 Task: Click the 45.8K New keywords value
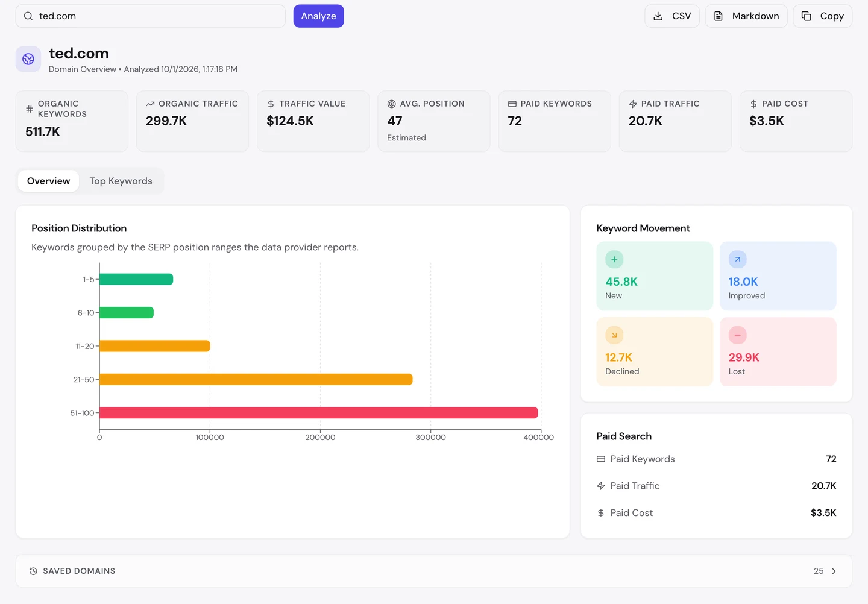[x=621, y=282]
